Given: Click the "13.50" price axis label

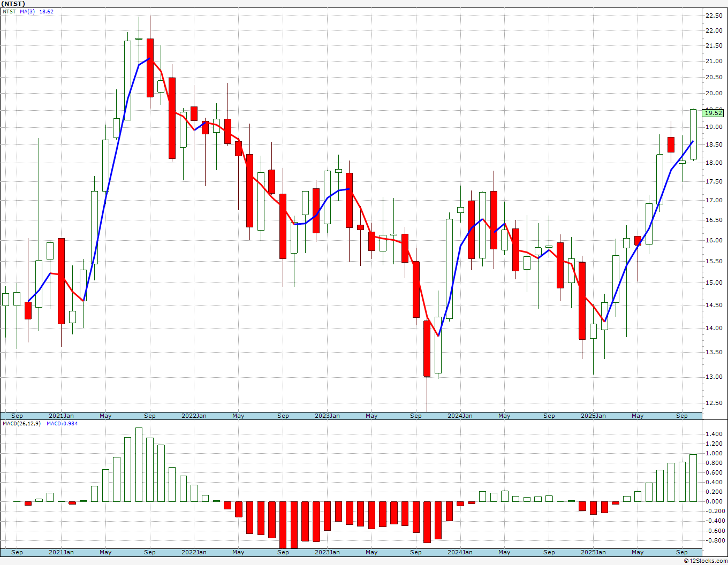Looking at the screenshot, I should click(714, 352).
